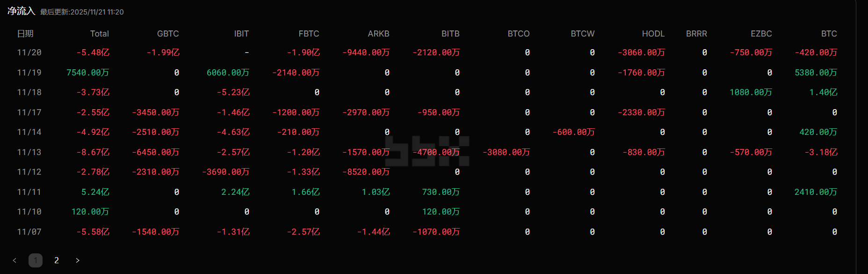868x274 pixels.
Task: Click the 净流入 section title
Action: tap(21, 11)
